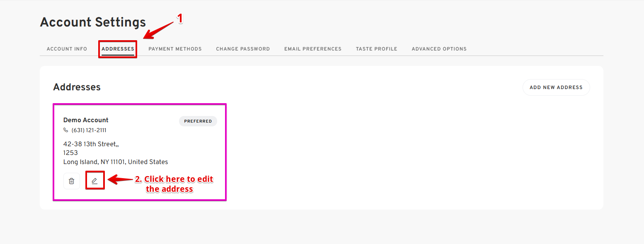Open the Email Preferences tab

pyautogui.click(x=312, y=49)
